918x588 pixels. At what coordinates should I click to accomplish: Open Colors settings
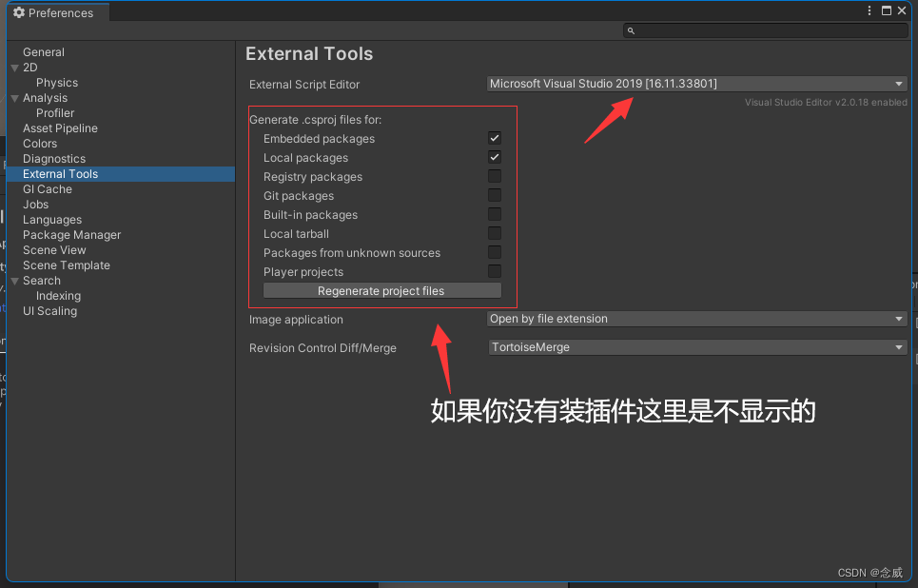[40, 144]
